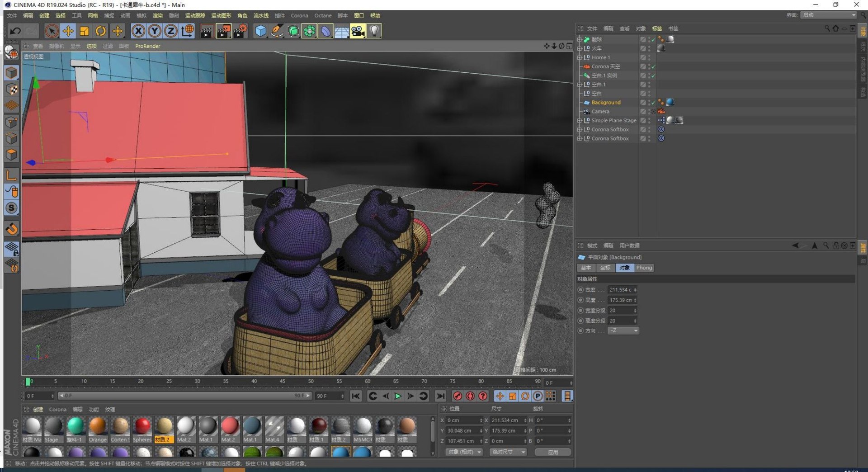Expand first Corona Softbox object
The width and height of the screenshot is (868, 472).
pyautogui.click(x=580, y=130)
